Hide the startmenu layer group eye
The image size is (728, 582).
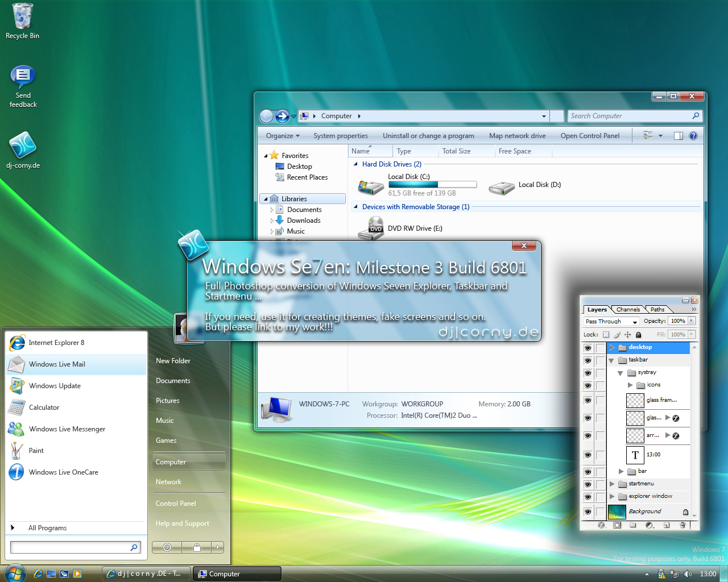point(588,484)
